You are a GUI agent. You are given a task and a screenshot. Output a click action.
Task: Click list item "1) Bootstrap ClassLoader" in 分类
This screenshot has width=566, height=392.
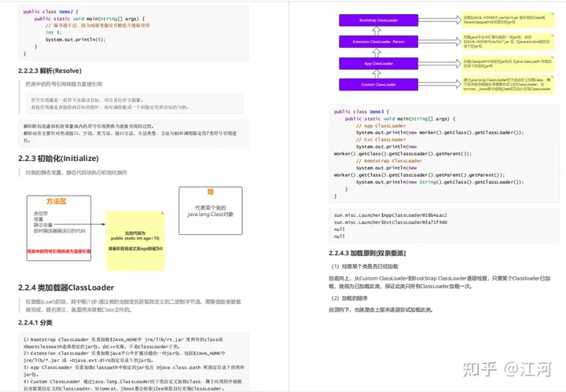(123, 343)
